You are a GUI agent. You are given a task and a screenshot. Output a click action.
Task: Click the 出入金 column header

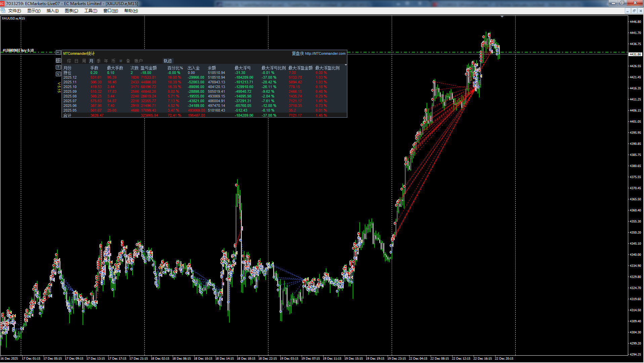click(x=194, y=68)
